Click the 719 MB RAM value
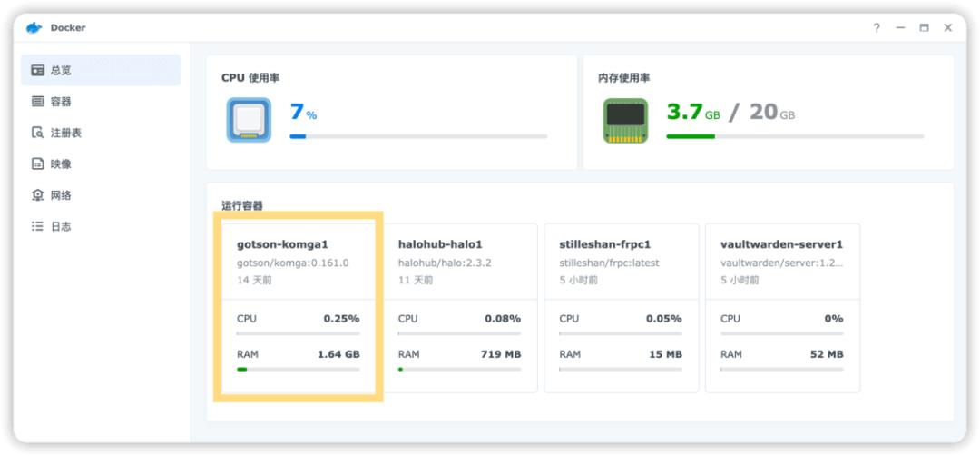 (501, 354)
